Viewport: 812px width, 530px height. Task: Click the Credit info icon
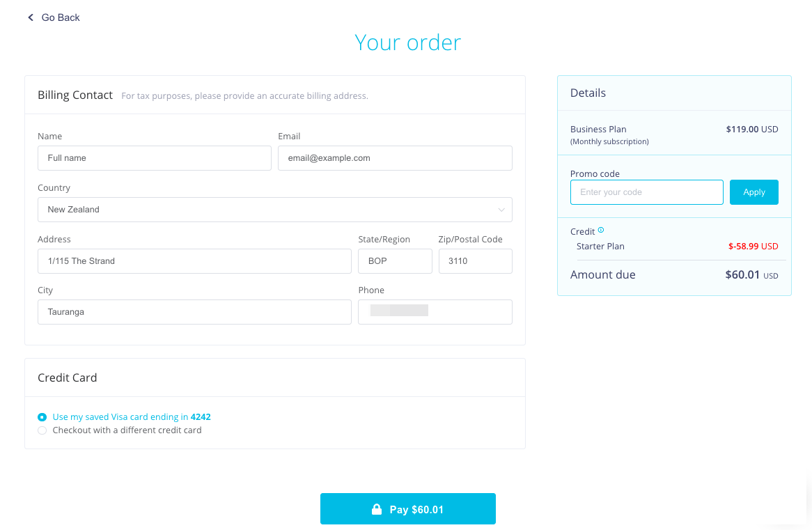point(601,230)
